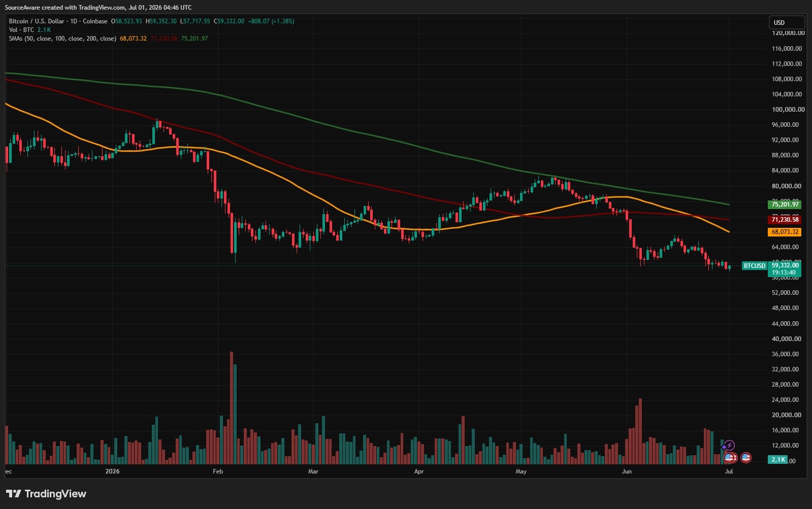
Task: Click the Apr label on the time axis
Action: 419,471
